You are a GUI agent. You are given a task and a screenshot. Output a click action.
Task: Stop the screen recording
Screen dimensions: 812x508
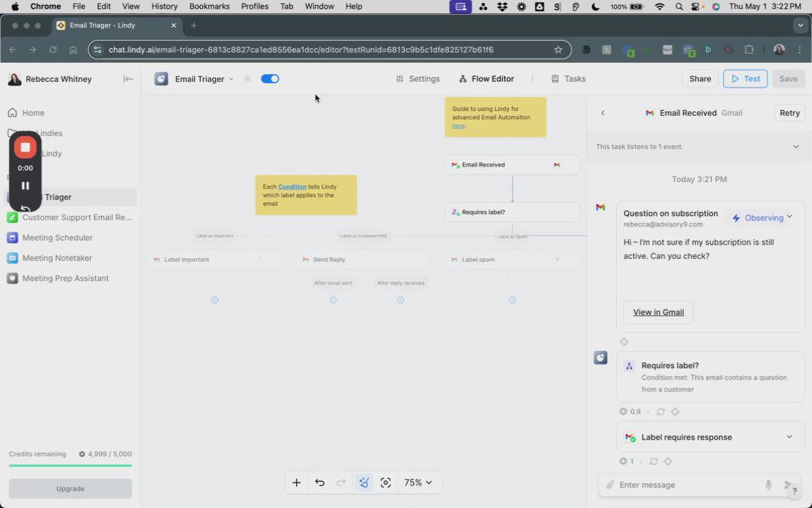(x=25, y=147)
